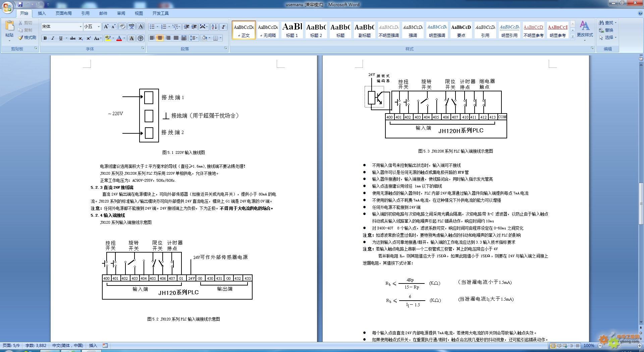Open the font size dropdown (小五)
This screenshot has width=644, height=352.
point(99,27)
